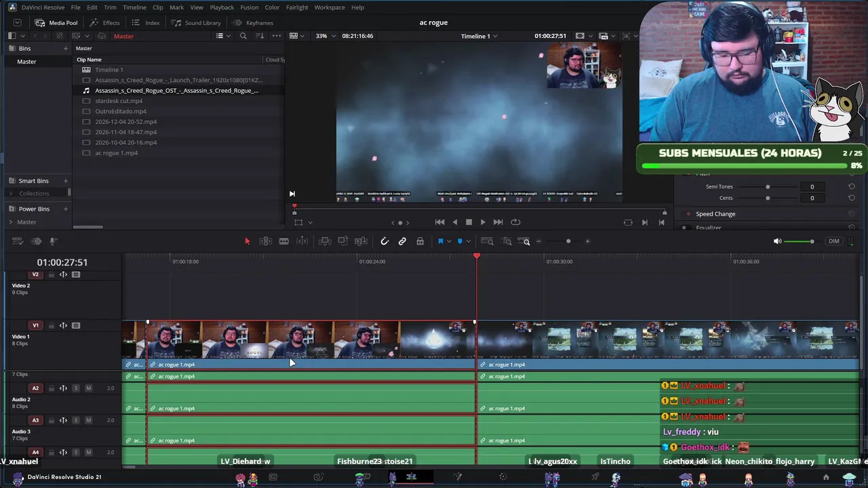The width and height of the screenshot is (868, 488).
Task: Open the Trim menu
Action: click(x=110, y=7)
